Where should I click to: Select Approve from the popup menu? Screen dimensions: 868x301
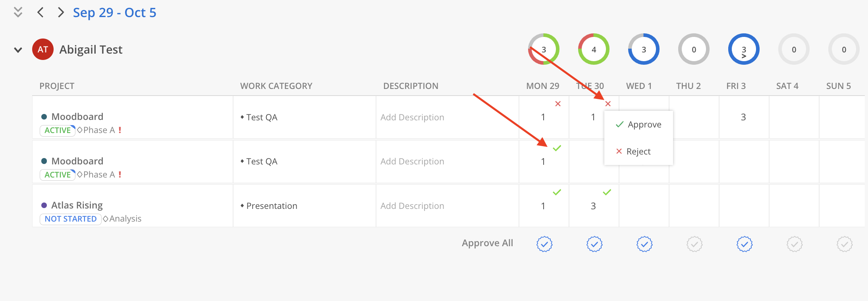(638, 125)
